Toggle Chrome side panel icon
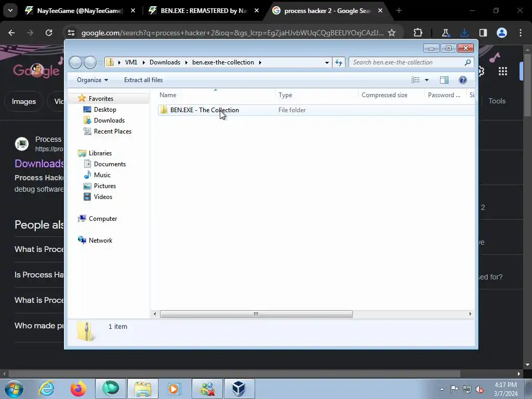532x399 pixels. coord(483,33)
